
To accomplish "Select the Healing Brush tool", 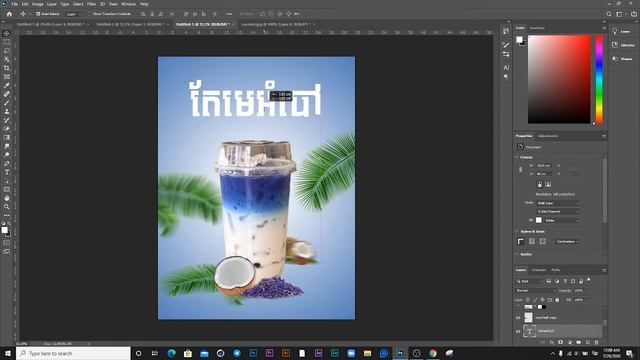I will (x=7, y=94).
